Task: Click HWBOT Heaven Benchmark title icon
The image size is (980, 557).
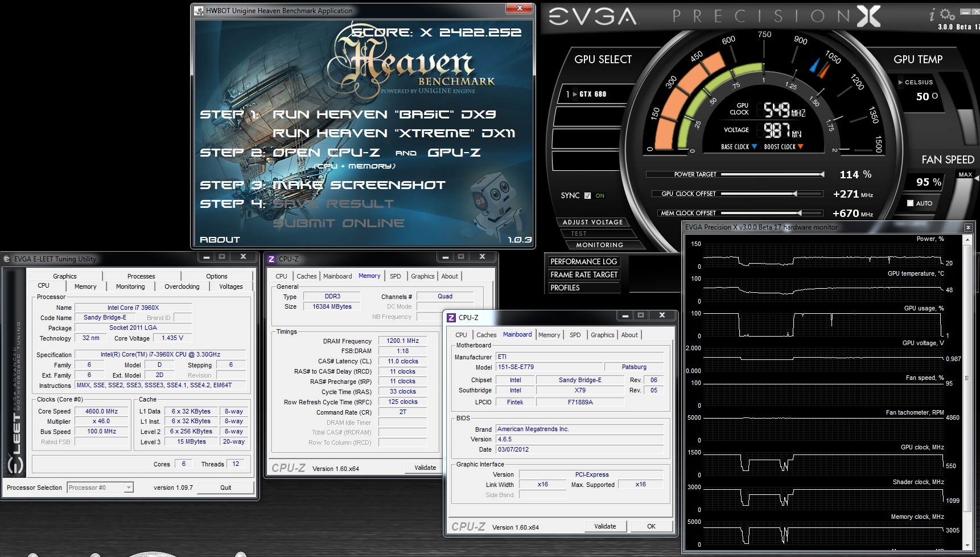Action: click(199, 10)
